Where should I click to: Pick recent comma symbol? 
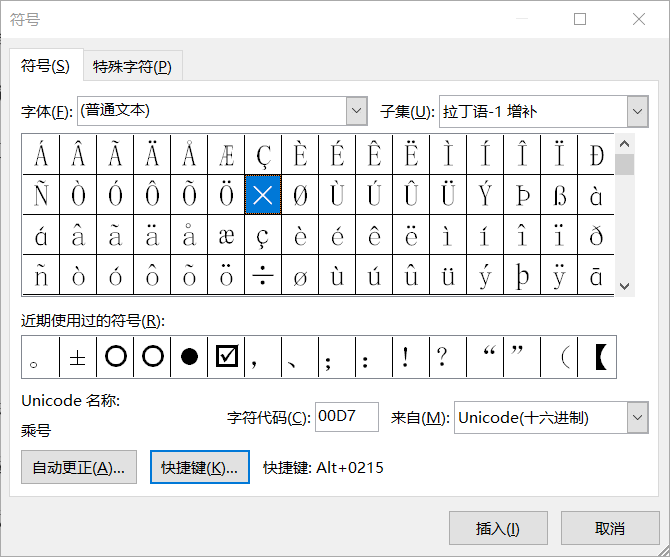263,357
